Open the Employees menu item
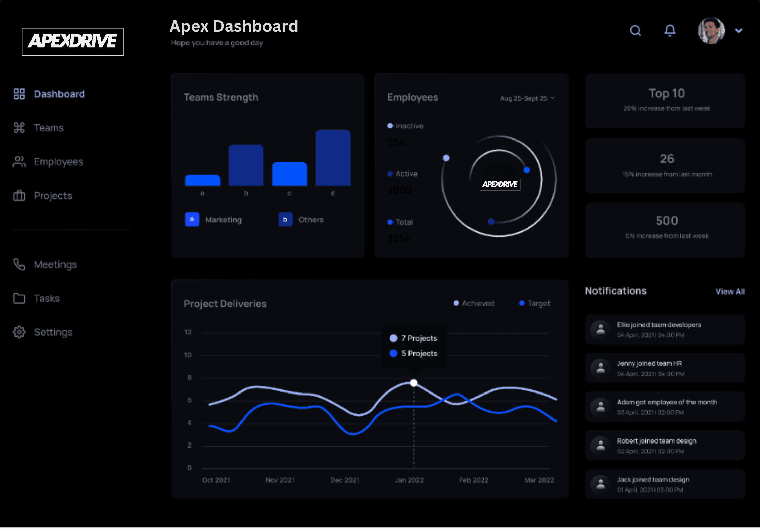The width and height of the screenshot is (760, 532). (x=59, y=162)
